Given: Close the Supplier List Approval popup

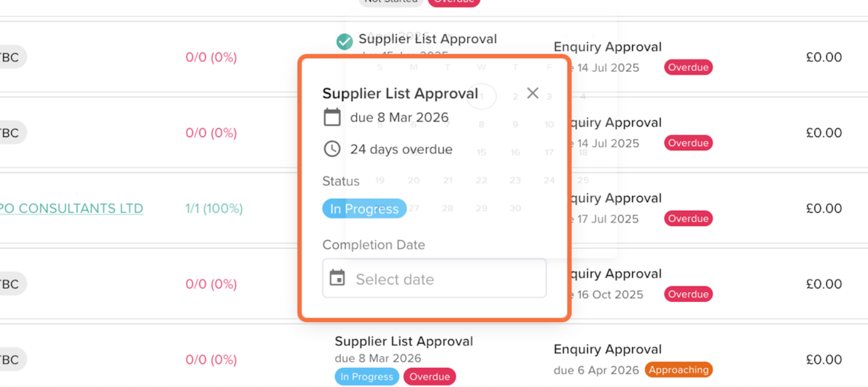Looking at the screenshot, I should click(533, 93).
